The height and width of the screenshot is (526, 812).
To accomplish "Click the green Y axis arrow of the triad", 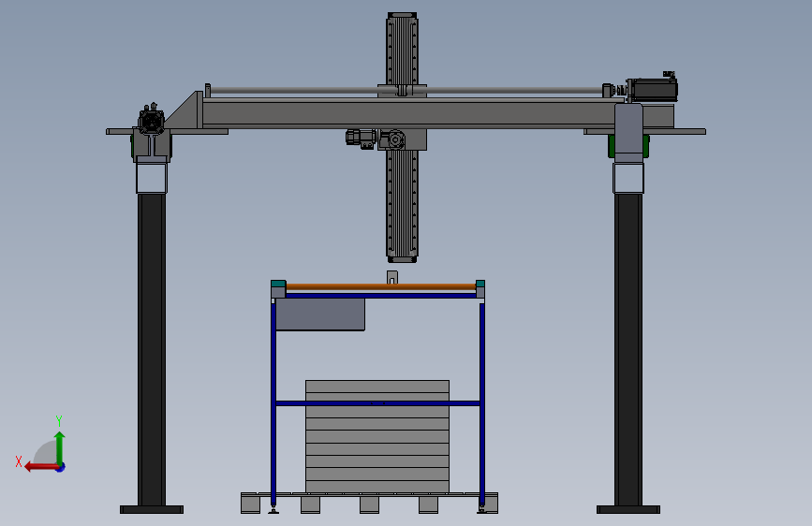I will coord(60,447).
